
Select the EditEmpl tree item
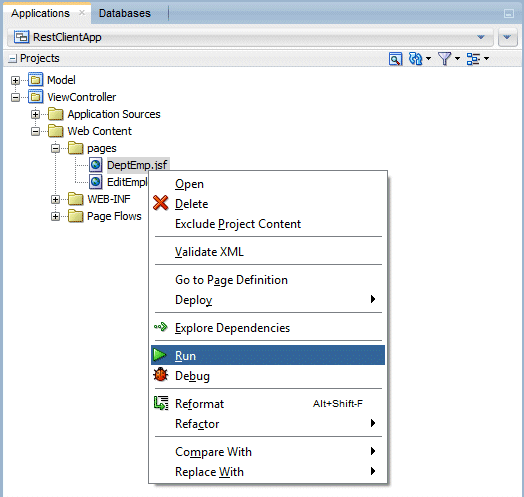click(127, 182)
